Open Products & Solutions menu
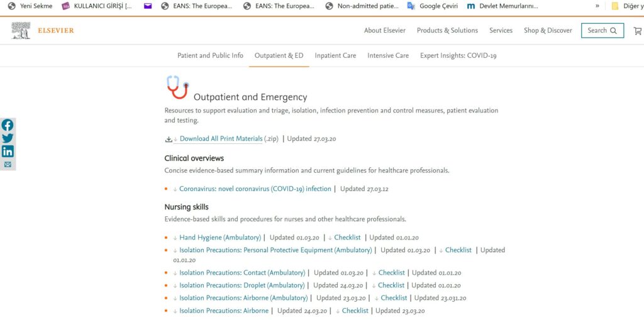The image size is (644, 320). tap(447, 30)
